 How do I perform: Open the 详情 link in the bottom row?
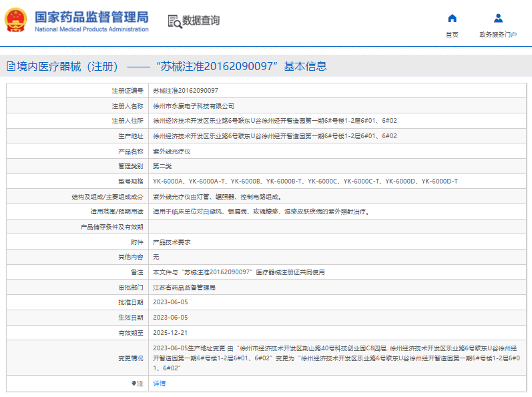tap(159, 384)
